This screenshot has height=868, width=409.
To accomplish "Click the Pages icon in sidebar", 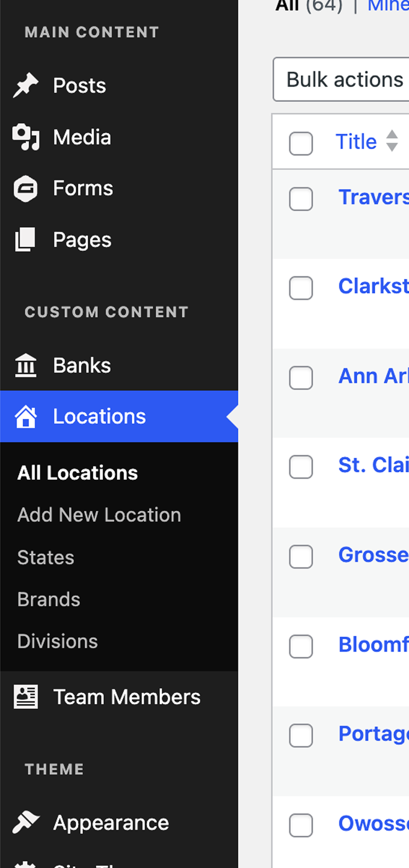I will coord(26,240).
